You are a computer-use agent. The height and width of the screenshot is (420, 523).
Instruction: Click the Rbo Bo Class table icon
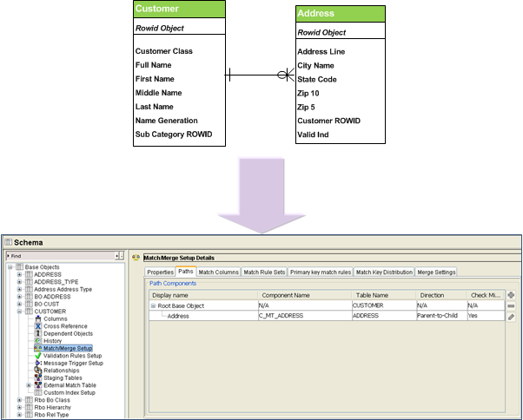29,400
